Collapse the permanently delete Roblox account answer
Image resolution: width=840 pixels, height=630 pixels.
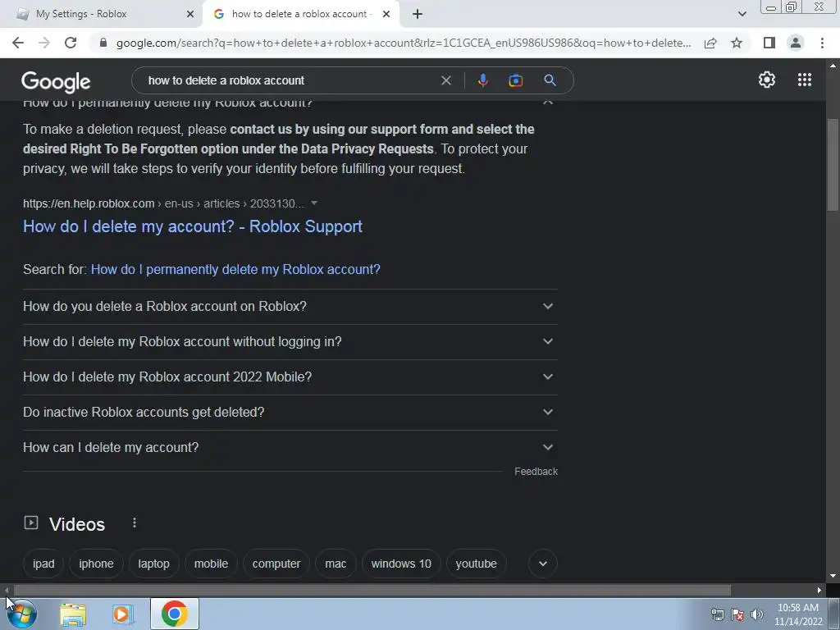[x=547, y=101]
